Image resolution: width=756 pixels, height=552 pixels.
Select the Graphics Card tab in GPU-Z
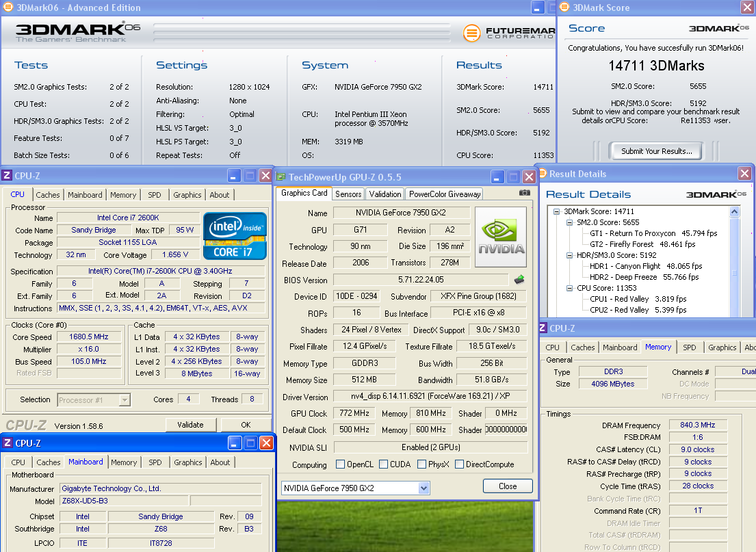click(304, 193)
